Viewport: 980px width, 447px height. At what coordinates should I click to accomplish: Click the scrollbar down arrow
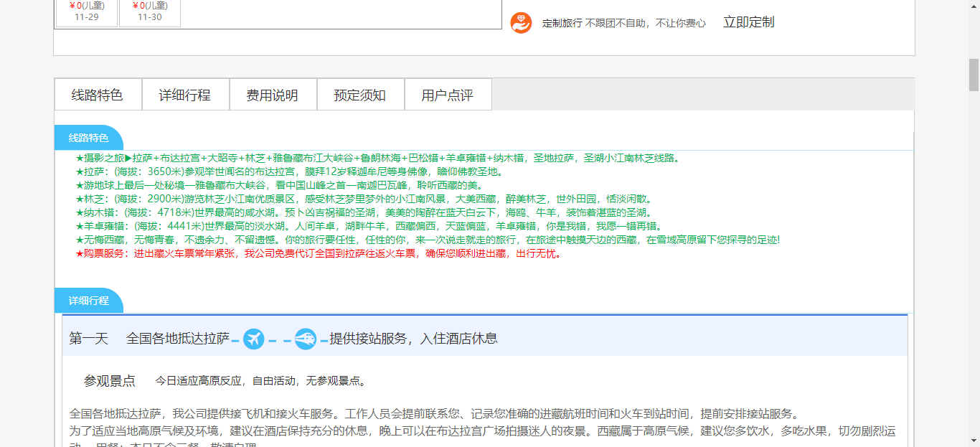(974, 441)
